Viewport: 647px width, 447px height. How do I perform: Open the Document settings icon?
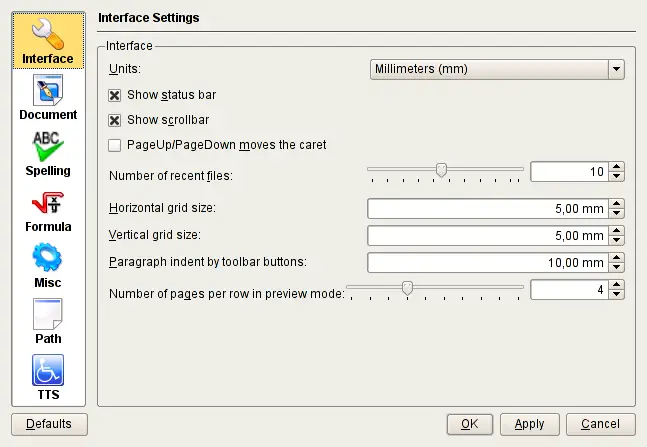[x=48, y=91]
